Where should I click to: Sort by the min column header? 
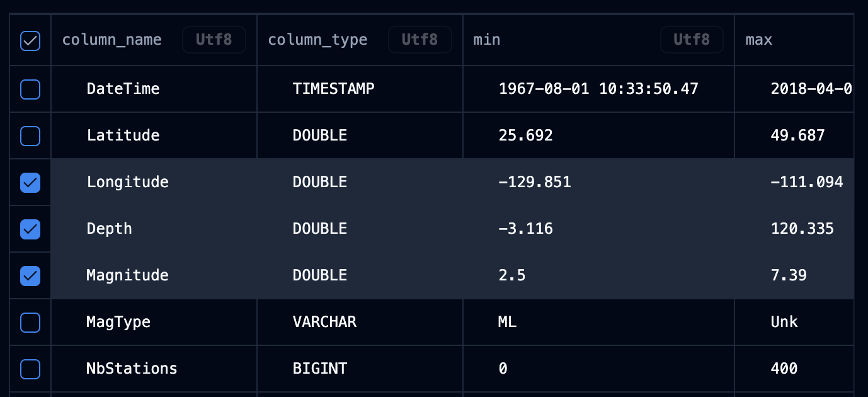[x=486, y=39]
